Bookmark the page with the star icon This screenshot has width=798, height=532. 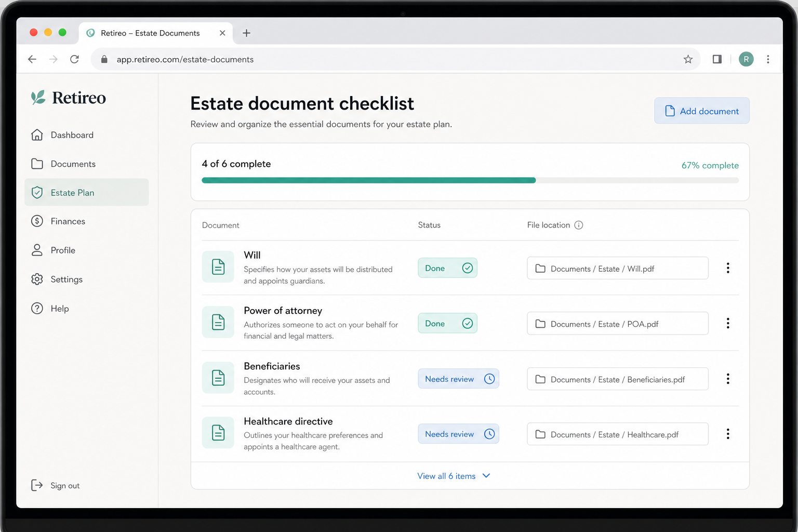tap(688, 59)
